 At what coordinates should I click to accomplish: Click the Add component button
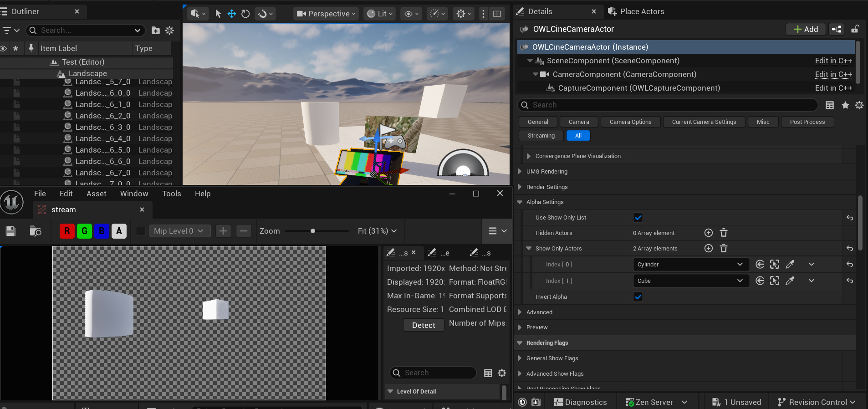coord(806,29)
